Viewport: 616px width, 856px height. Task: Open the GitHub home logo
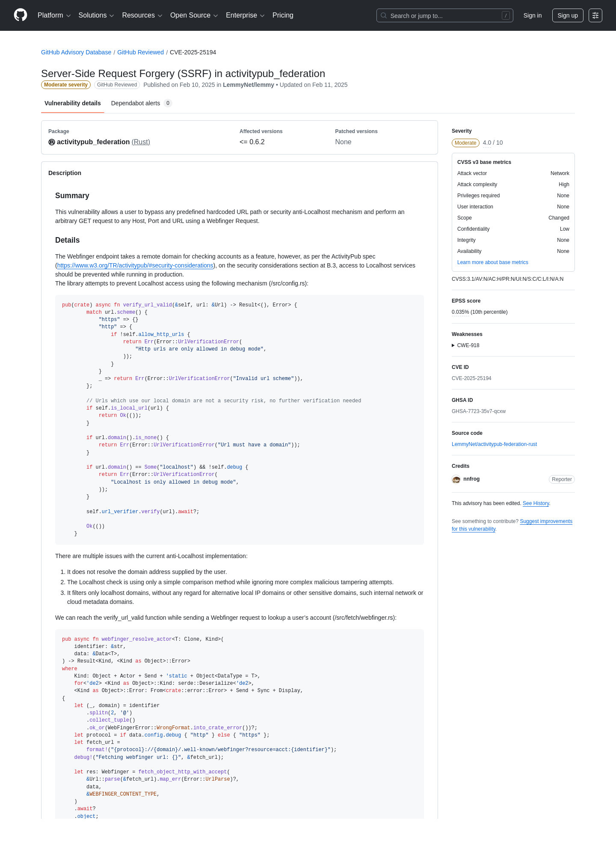21,15
